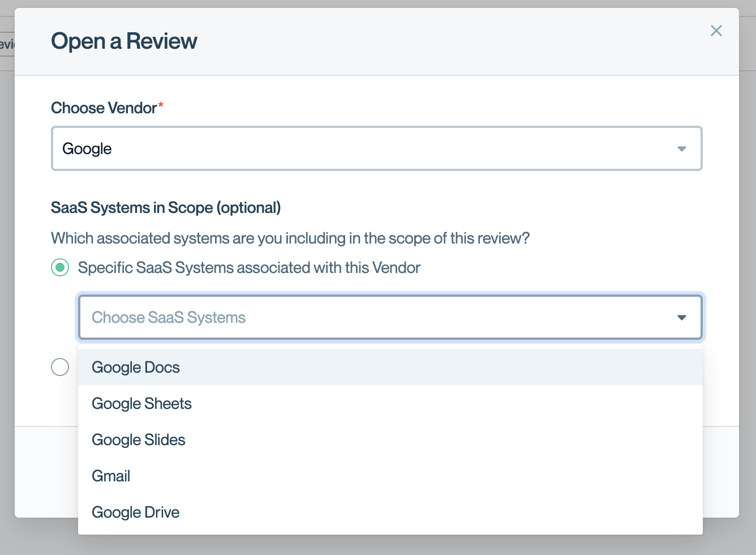
Task: Choose Google Drive from the list
Action: [390, 512]
